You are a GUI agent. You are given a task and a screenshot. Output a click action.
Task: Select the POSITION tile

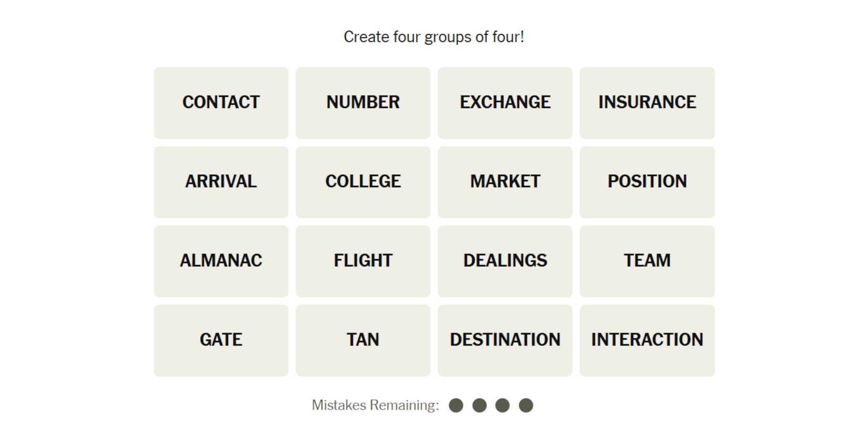[x=647, y=182]
